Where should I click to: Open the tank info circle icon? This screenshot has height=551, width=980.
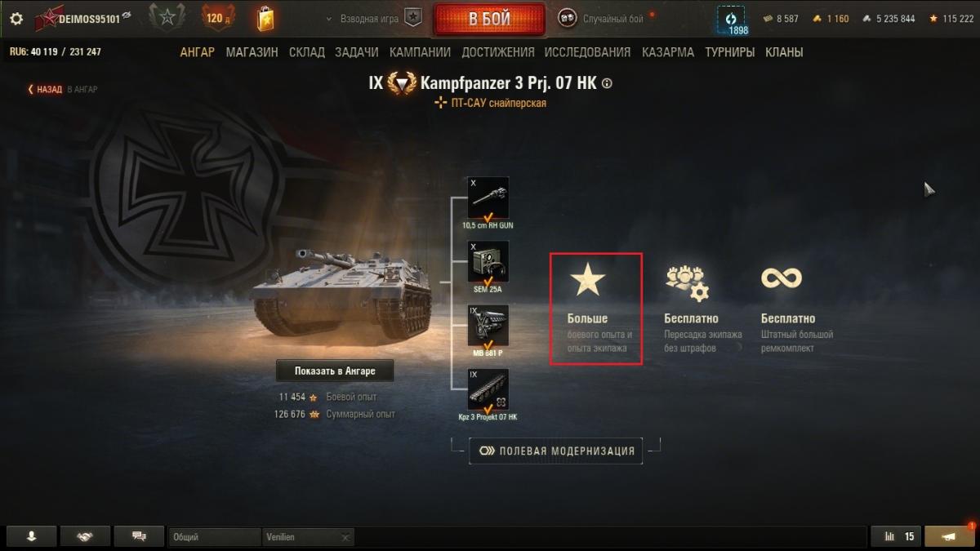tap(607, 83)
